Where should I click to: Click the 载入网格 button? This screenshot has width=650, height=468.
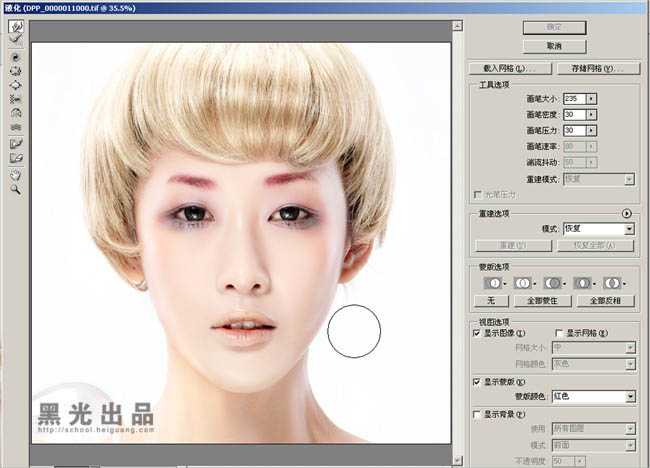[509, 68]
